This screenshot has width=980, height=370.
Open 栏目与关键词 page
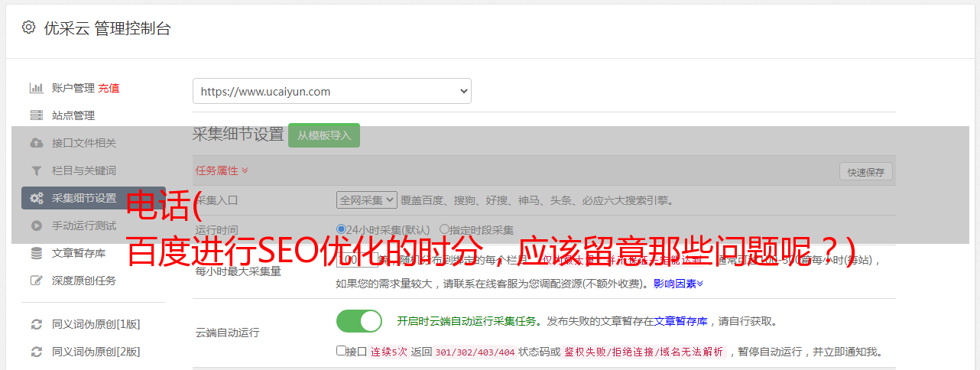[x=84, y=170]
